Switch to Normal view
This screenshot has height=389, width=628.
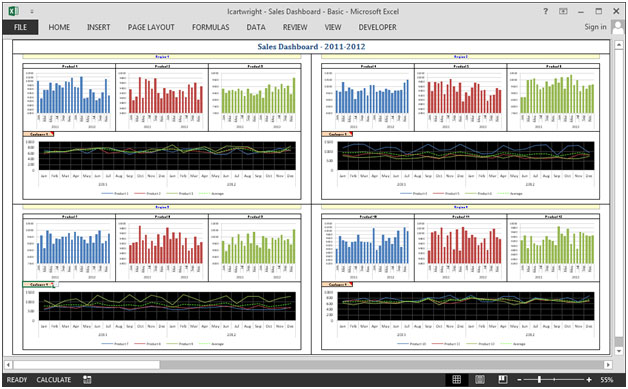point(457,379)
